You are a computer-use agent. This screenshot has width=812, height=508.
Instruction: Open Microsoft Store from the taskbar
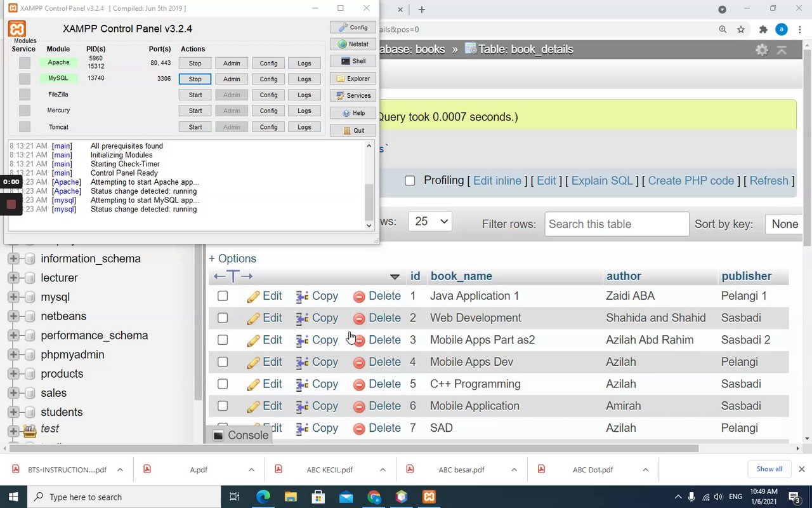318,497
